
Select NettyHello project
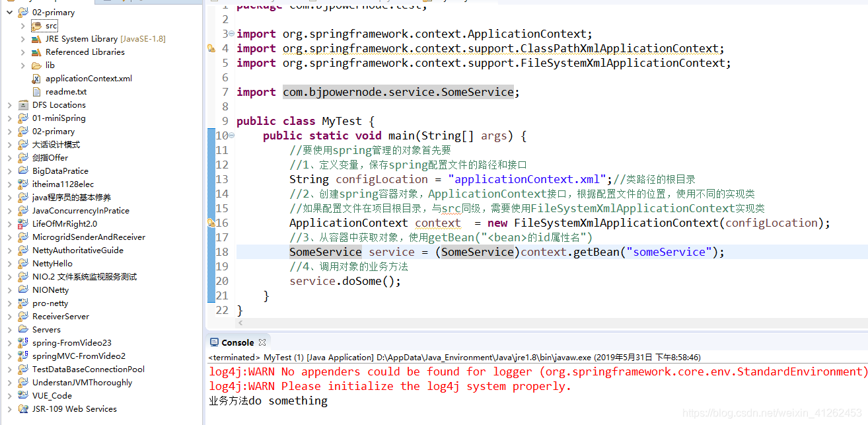pyautogui.click(x=52, y=264)
